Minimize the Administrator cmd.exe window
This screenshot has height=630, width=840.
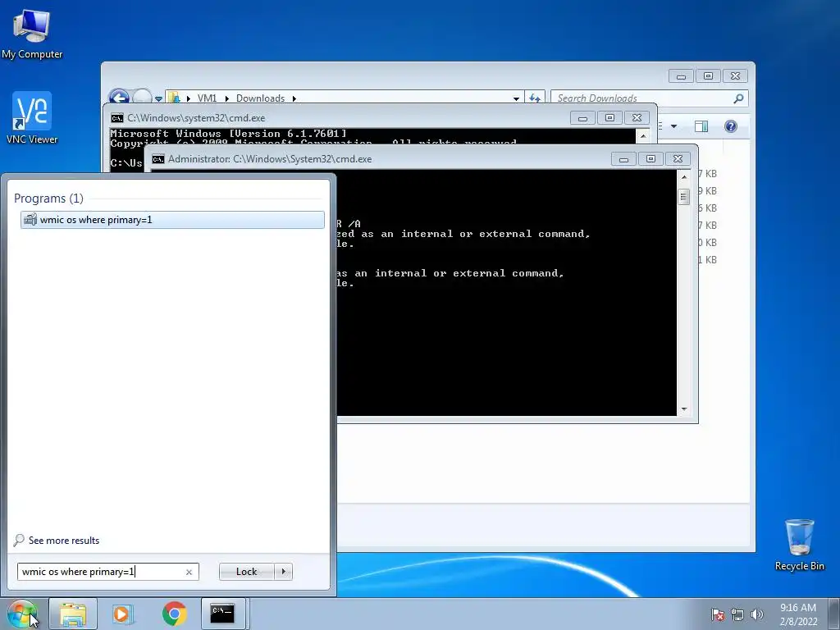(623, 158)
